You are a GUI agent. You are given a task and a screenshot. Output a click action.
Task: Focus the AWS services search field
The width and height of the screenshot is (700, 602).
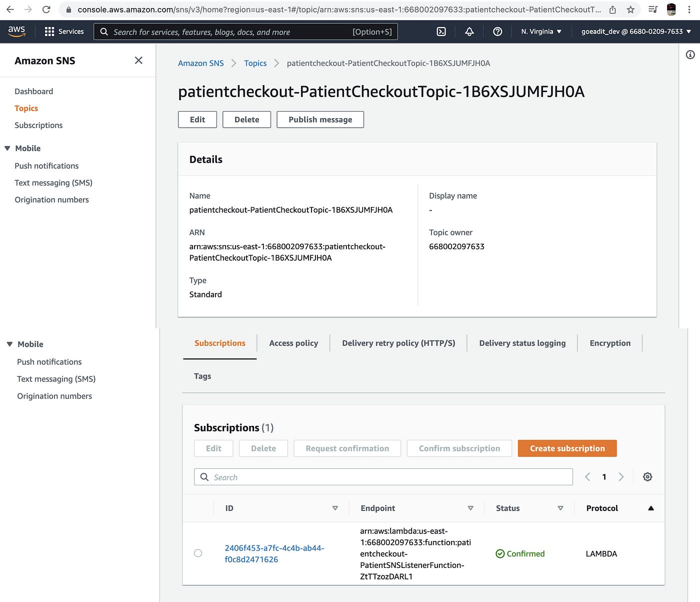(245, 32)
